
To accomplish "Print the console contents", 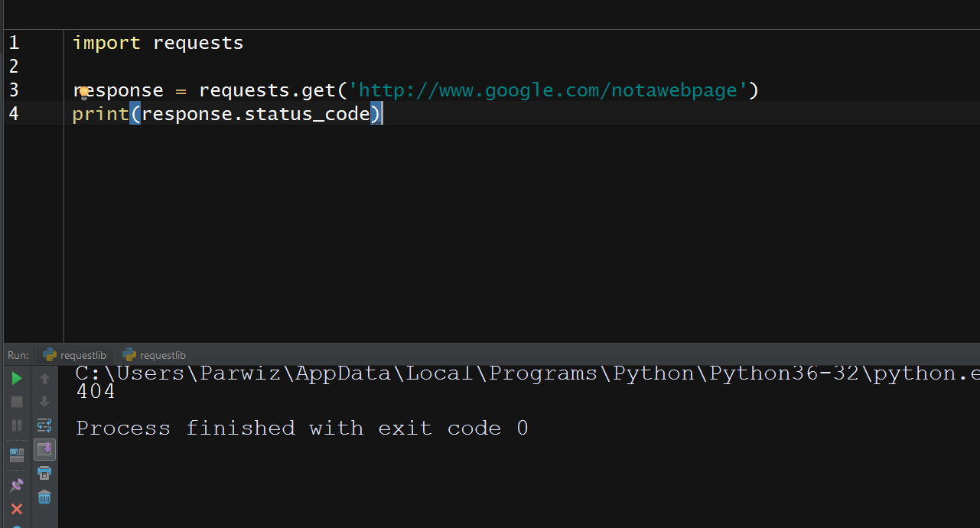I will click(x=44, y=473).
